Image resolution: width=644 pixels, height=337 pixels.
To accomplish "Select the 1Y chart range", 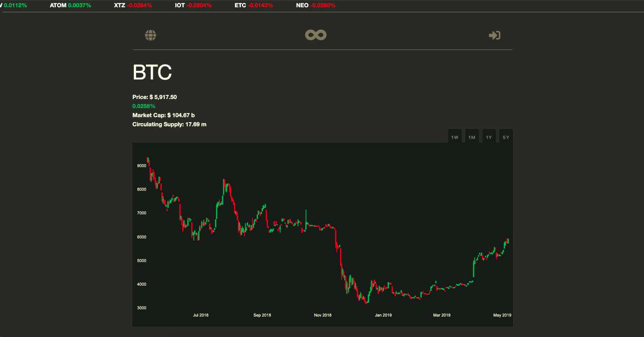I will (488, 137).
